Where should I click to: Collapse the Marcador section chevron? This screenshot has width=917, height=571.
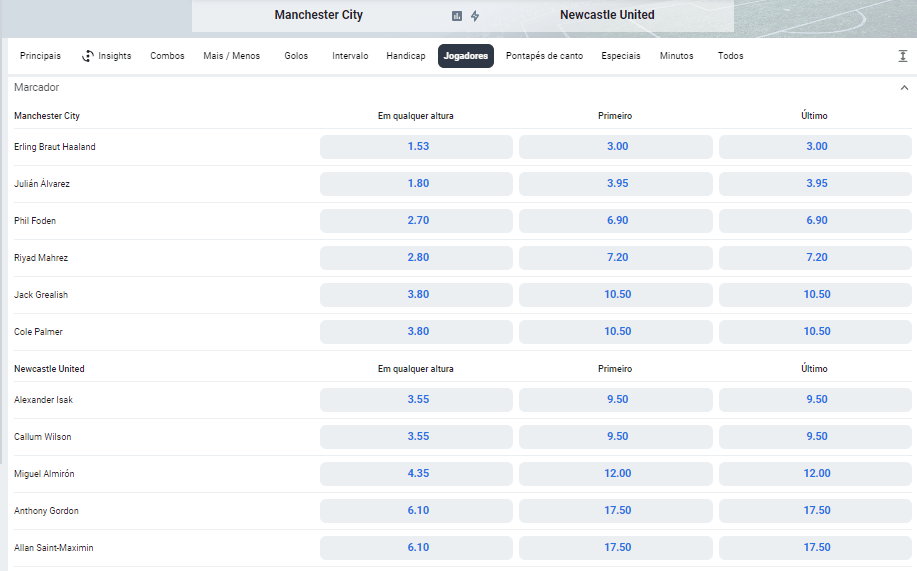[x=904, y=88]
